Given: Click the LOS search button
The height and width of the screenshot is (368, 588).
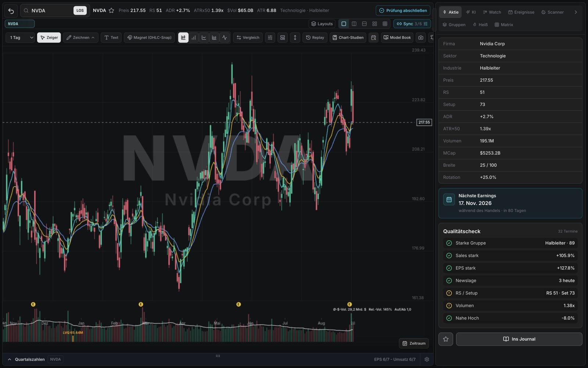Looking at the screenshot, I should tap(80, 11).
